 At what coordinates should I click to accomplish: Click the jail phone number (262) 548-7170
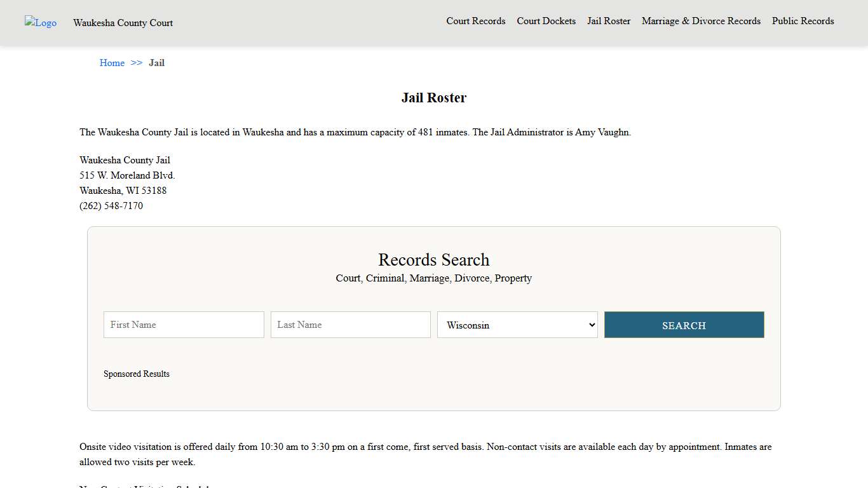point(111,205)
